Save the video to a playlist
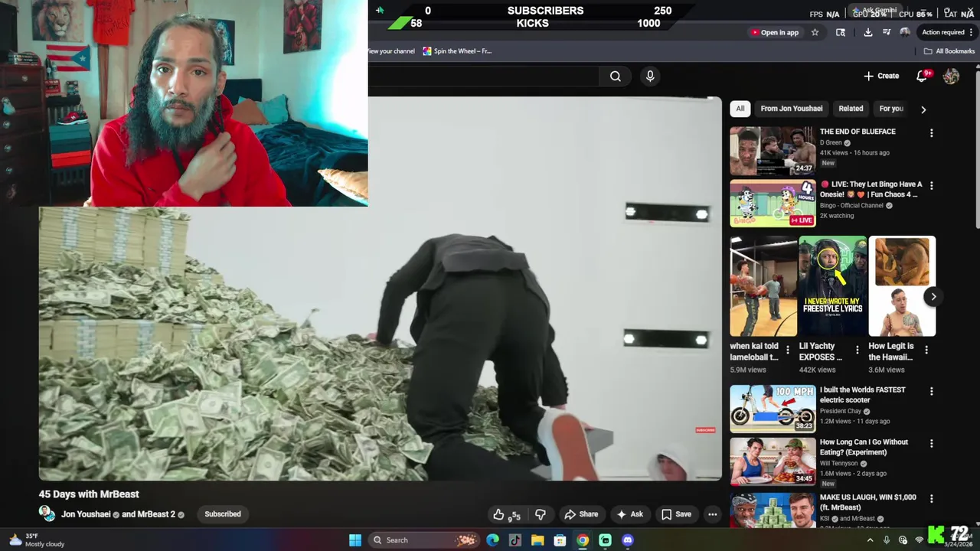This screenshot has height=551, width=980. pyautogui.click(x=676, y=514)
